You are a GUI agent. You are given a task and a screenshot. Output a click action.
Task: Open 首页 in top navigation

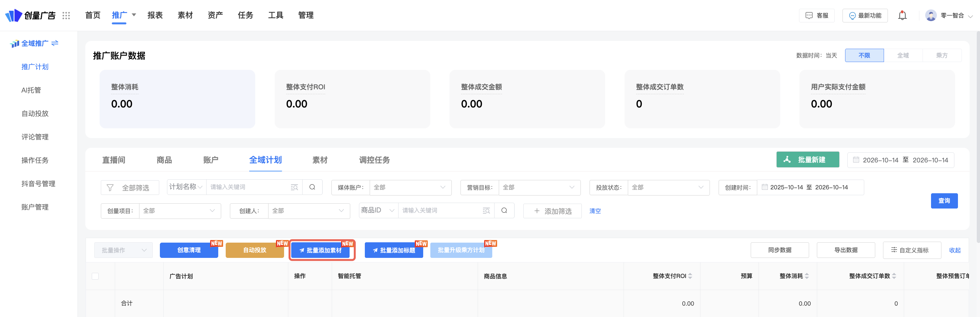point(93,15)
